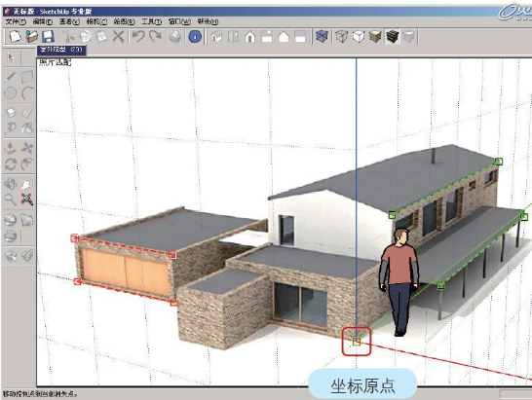
Task: Select the Line pencil tool
Action: pyautogui.click(x=11, y=76)
